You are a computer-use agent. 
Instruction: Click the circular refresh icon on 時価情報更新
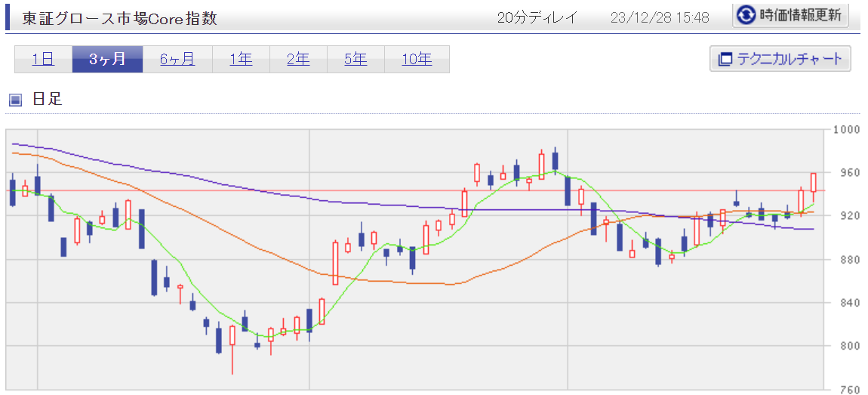[x=746, y=16]
